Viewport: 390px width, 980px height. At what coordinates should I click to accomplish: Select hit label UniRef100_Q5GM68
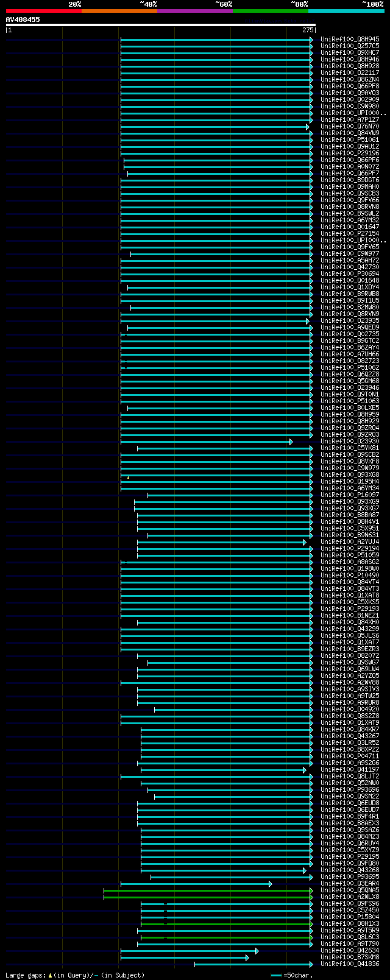point(350,381)
